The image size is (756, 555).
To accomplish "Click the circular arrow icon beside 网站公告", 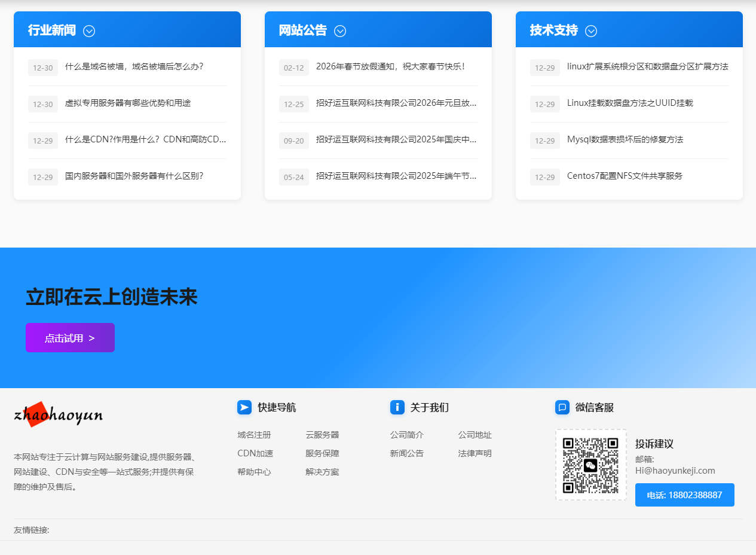I will pos(340,31).
